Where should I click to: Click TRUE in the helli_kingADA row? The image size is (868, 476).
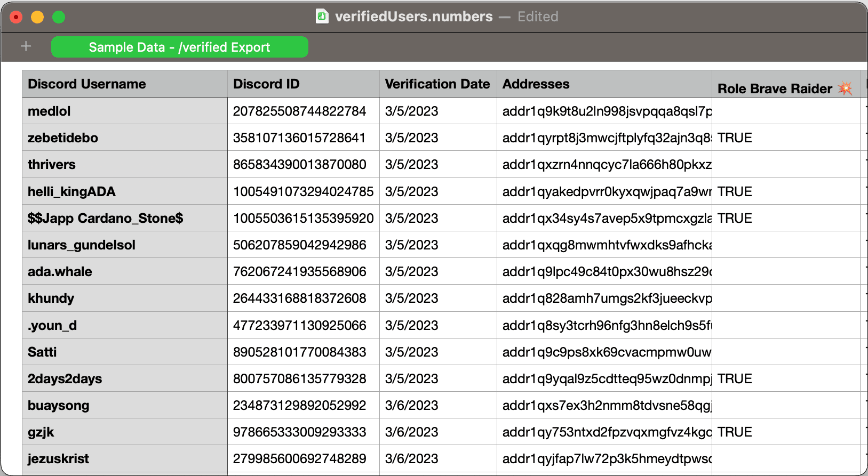735,191
